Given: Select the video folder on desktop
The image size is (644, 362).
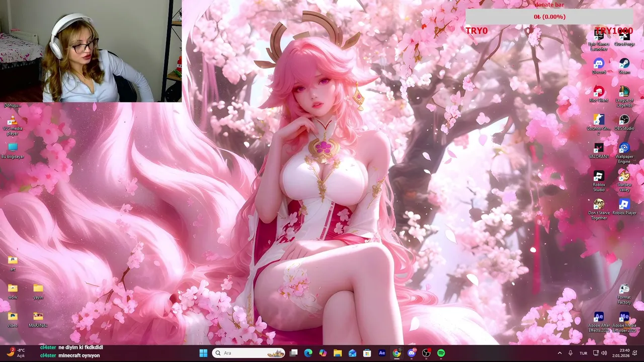Looking at the screenshot, I should 13,320.
